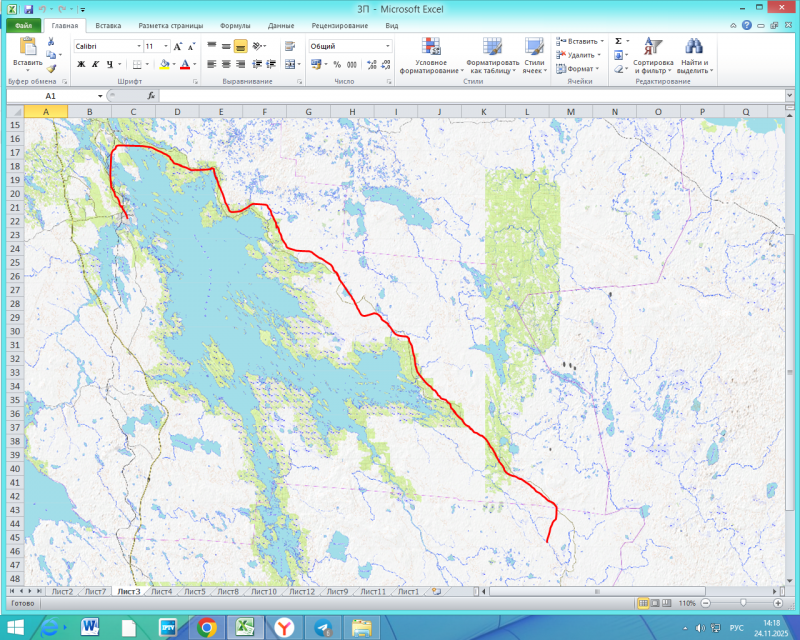The height and width of the screenshot is (640, 800).
Task: Open the Calibri font name dropdown
Action: pyautogui.click(x=138, y=46)
